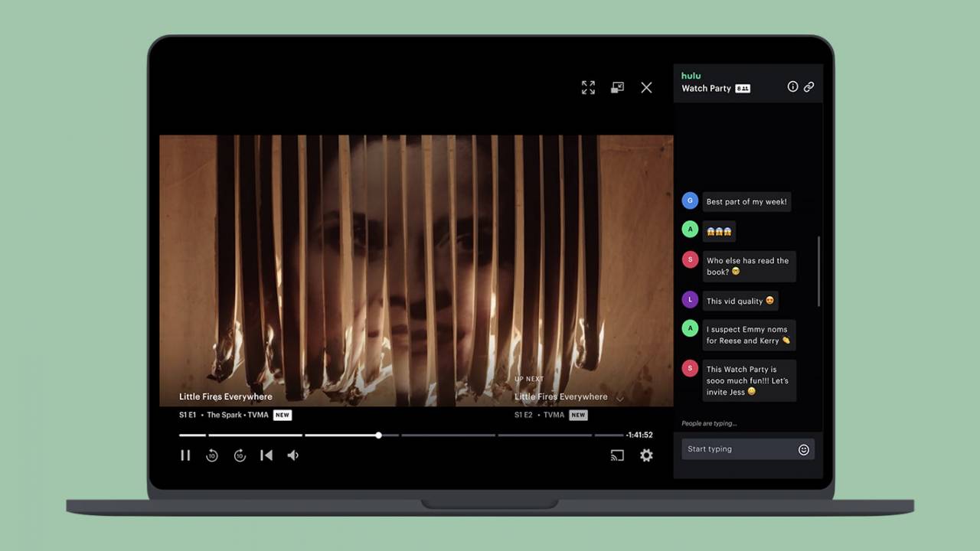Copy Watch Party invite link

808,86
